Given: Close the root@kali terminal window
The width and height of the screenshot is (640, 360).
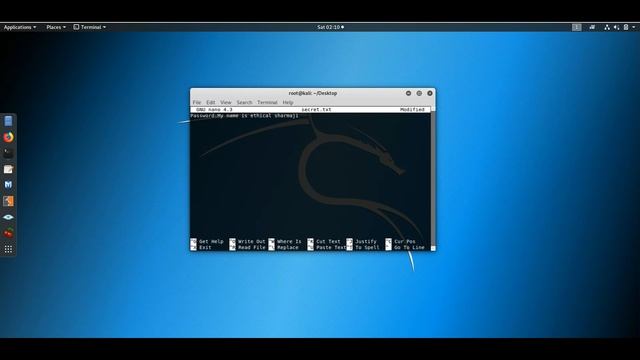Looking at the screenshot, I should point(430,93).
